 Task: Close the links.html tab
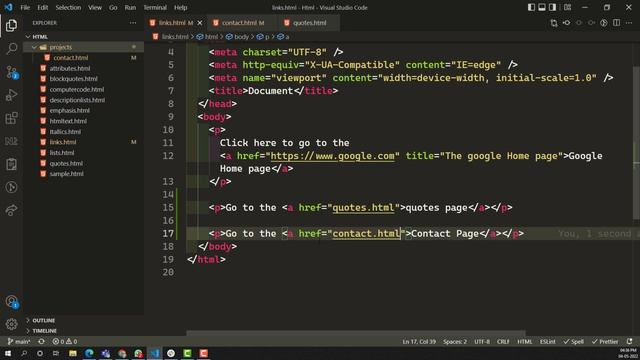pyautogui.click(x=200, y=23)
